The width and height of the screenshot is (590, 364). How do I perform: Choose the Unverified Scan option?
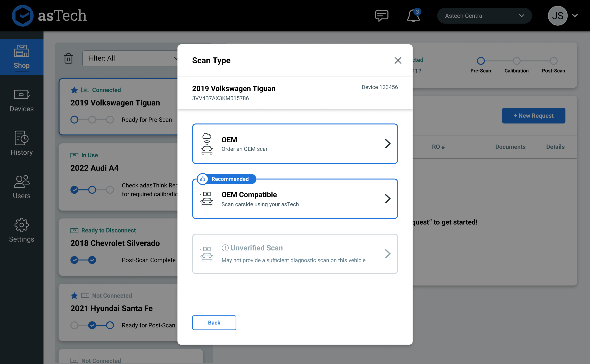pyautogui.click(x=295, y=254)
